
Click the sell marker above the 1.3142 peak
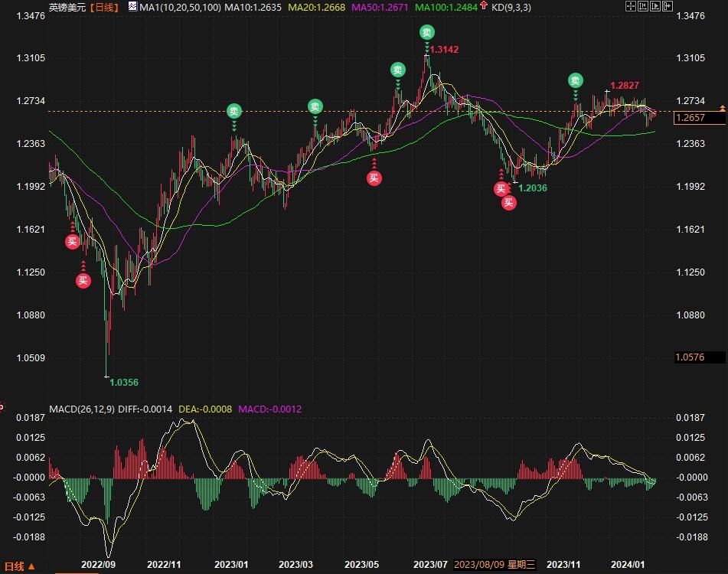[426, 32]
